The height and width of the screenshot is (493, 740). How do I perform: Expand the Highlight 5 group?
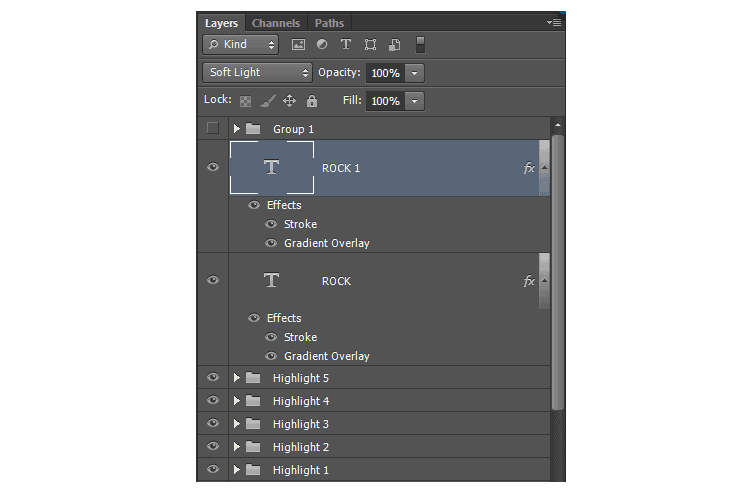point(237,378)
